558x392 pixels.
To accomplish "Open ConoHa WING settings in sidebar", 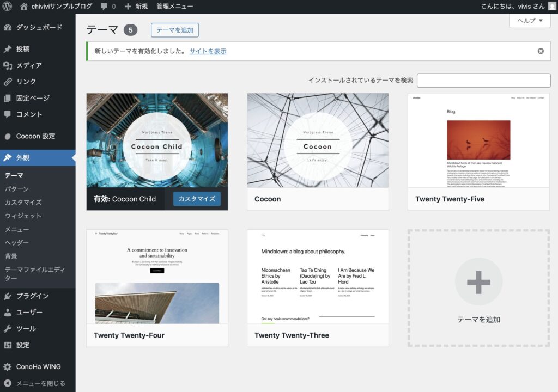I will pos(38,367).
